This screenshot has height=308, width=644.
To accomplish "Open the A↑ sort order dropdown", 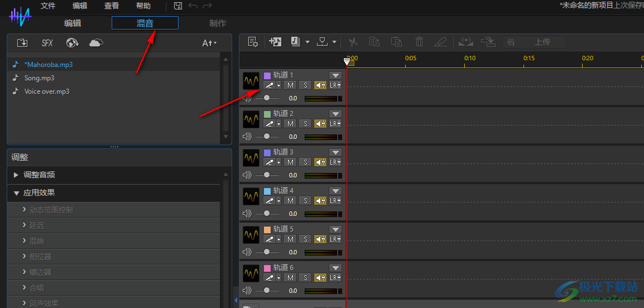I will pyautogui.click(x=209, y=43).
